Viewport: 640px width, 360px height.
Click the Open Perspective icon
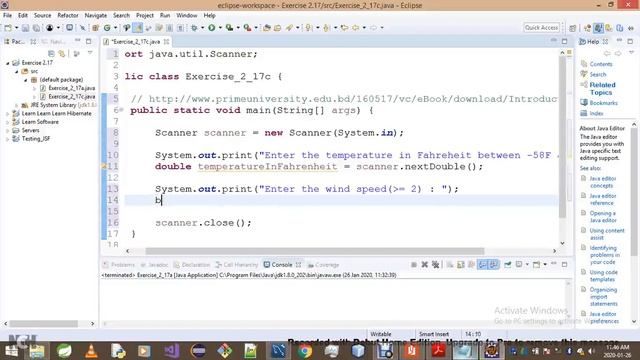573,28
